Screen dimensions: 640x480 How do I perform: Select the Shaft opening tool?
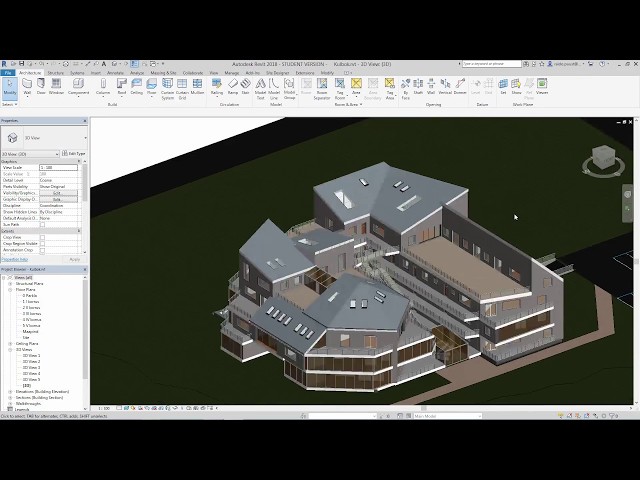[418, 87]
